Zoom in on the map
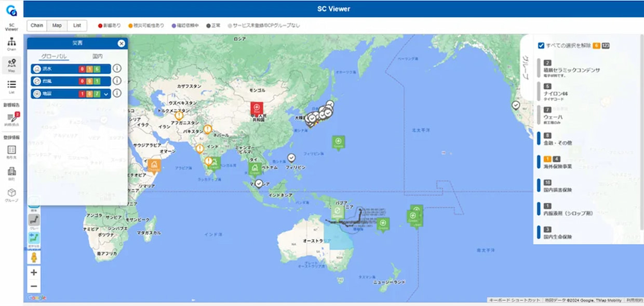This screenshot has width=644, height=306. 34,272
